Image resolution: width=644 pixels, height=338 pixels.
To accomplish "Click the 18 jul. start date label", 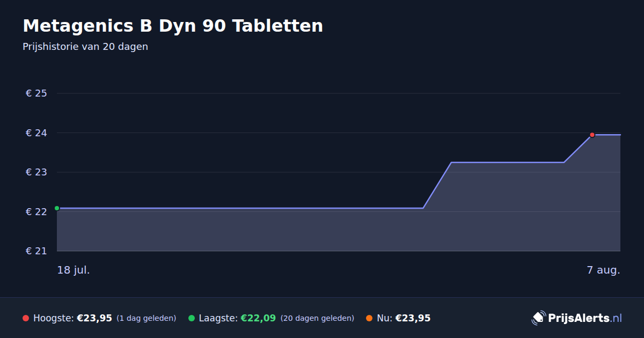I will tap(74, 270).
